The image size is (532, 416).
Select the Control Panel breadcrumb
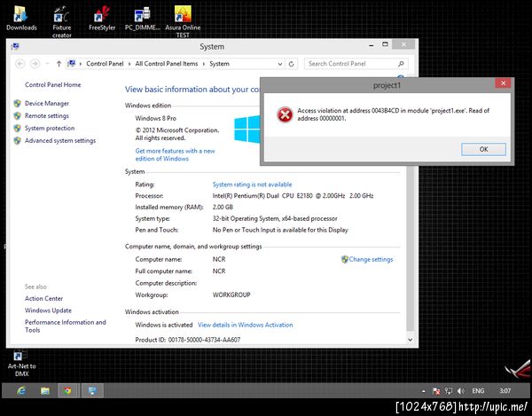pos(105,64)
